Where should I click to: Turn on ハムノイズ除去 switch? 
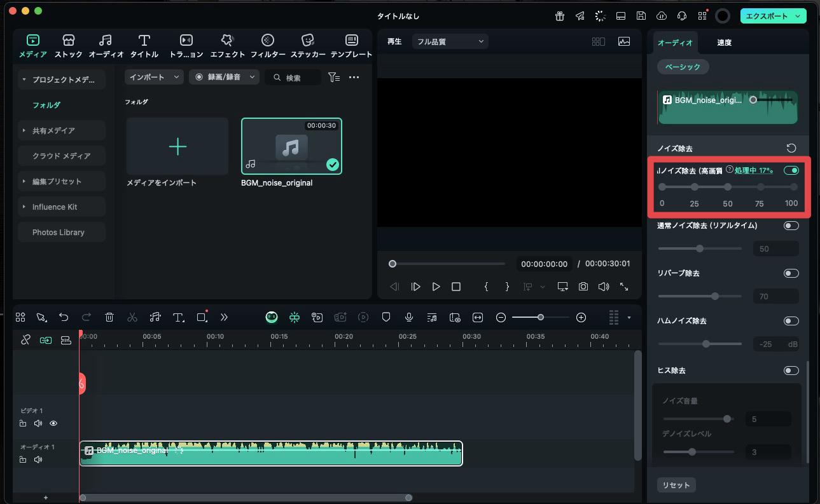coord(791,321)
